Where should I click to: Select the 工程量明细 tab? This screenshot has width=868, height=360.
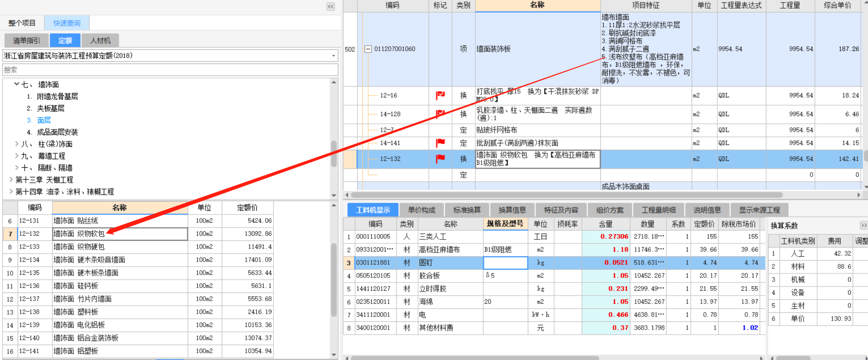[658, 210]
